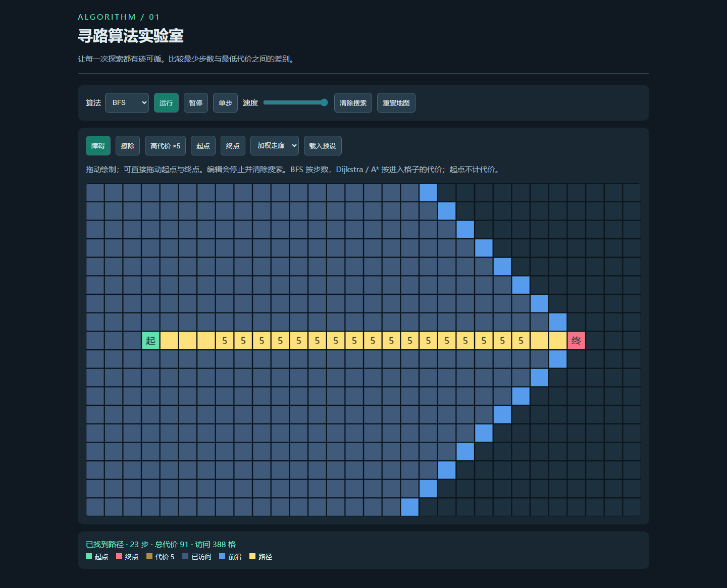This screenshot has height=588, width=727.
Task: Select the 障碍 obstacle drawing tool
Action: (98, 146)
